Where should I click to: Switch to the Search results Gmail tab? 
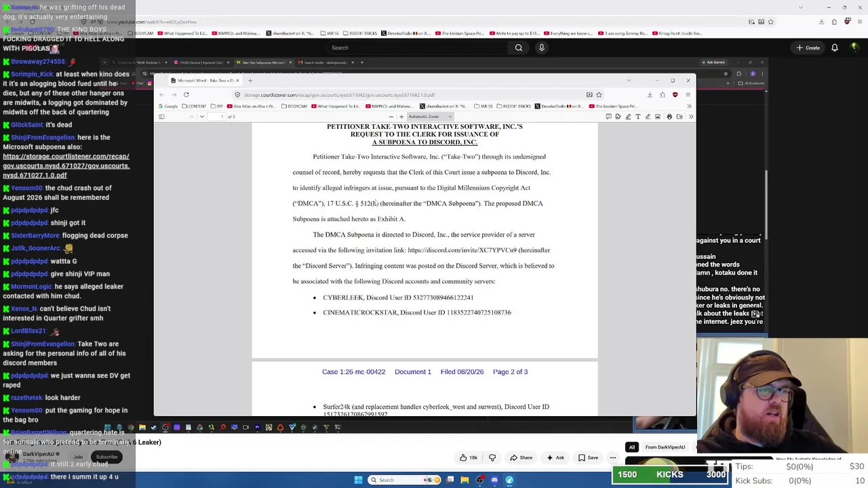pyautogui.click(x=325, y=62)
